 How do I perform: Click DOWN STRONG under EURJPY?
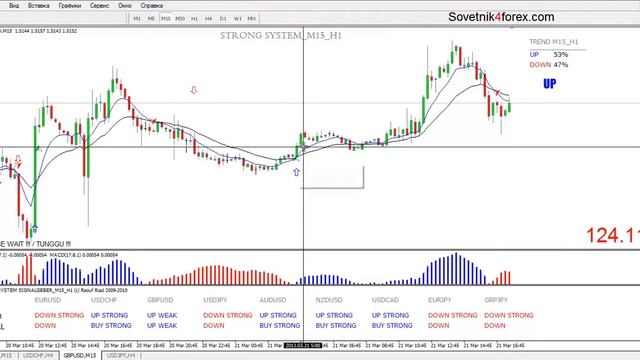(453, 316)
